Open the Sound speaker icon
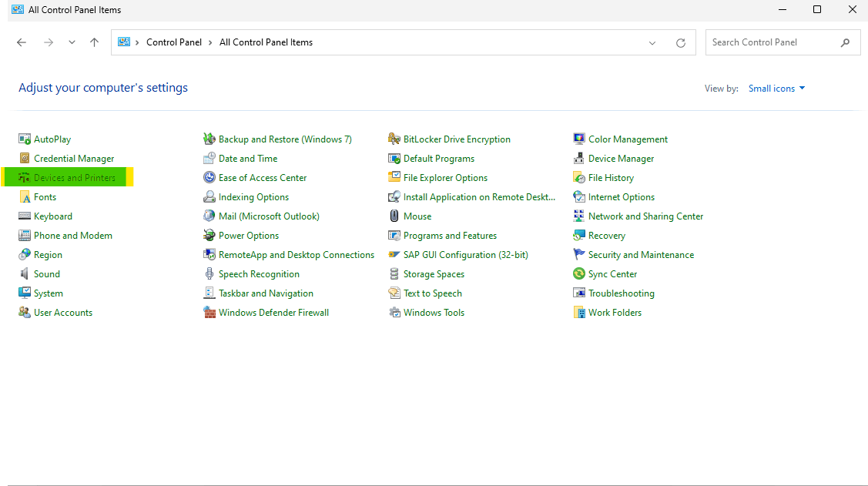The height and width of the screenshot is (486, 868). pyautogui.click(x=25, y=274)
